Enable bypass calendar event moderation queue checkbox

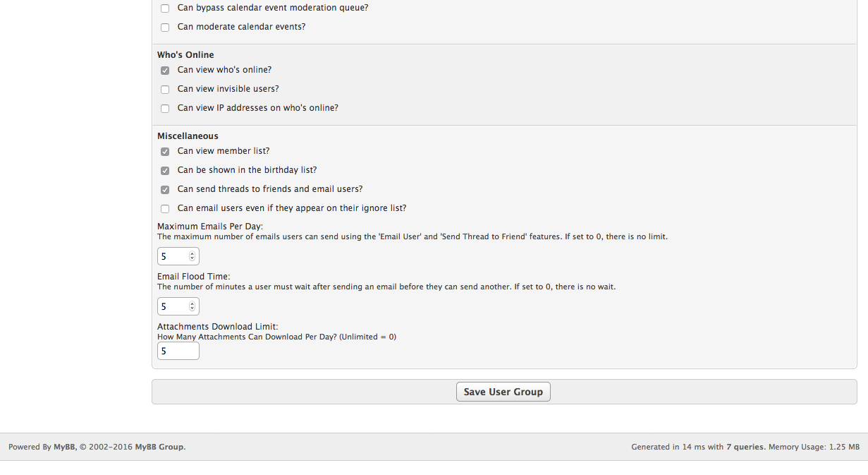click(165, 8)
